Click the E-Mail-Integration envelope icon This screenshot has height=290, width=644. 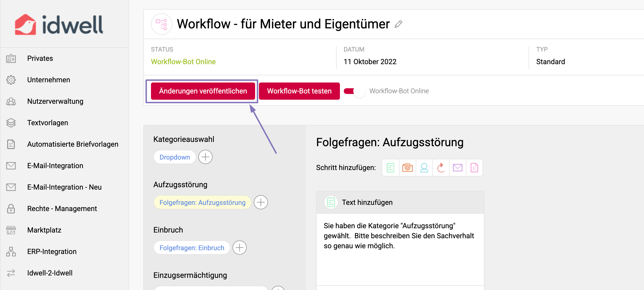(11, 166)
